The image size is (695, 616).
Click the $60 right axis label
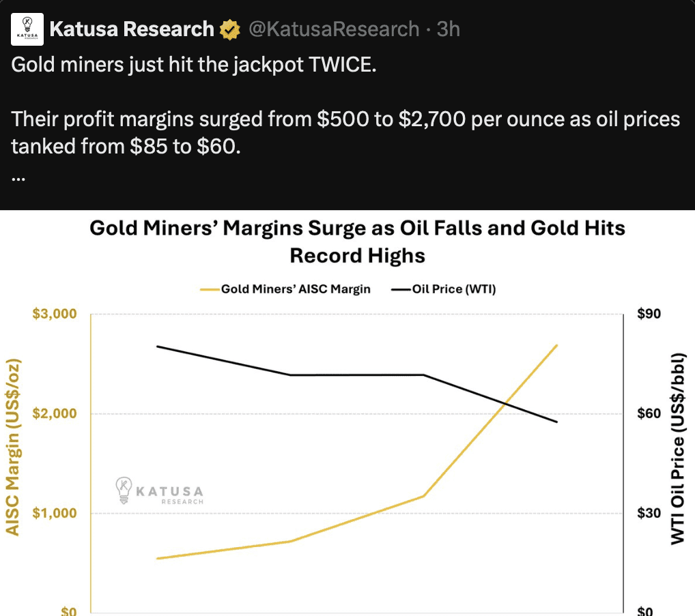tap(647, 414)
